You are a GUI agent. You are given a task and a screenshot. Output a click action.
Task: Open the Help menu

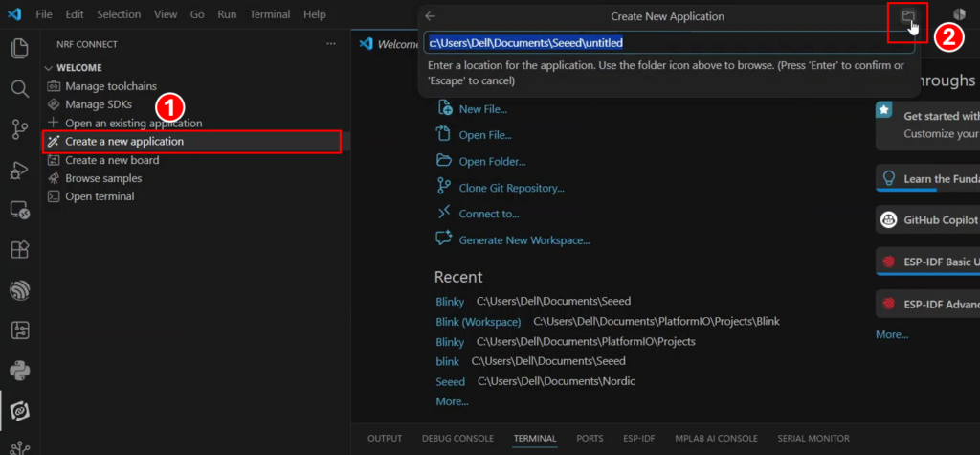(x=314, y=14)
